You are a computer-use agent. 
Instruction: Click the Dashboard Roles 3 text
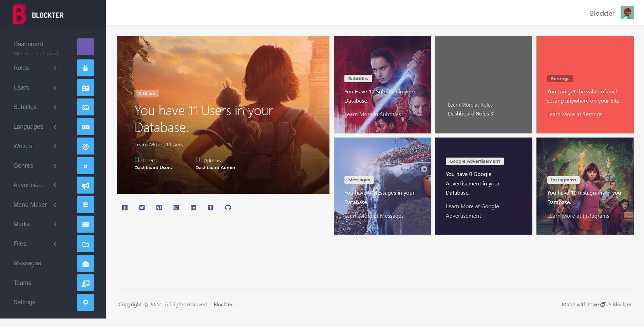(x=471, y=114)
